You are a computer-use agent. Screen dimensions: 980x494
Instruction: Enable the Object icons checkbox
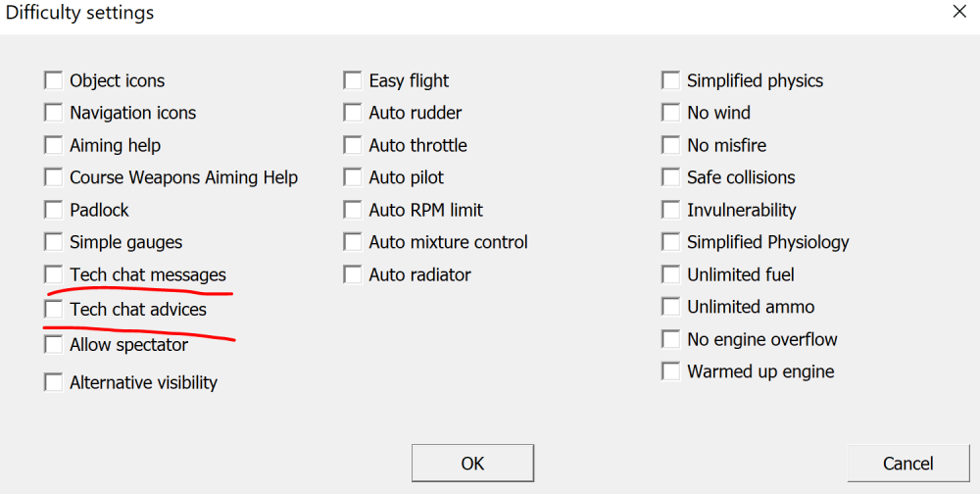53,80
